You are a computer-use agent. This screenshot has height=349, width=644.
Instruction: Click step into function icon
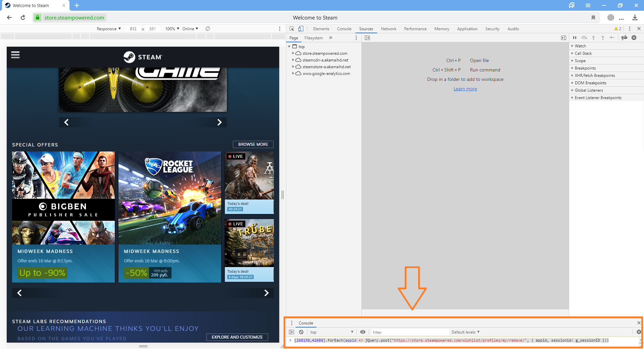tap(593, 38)
